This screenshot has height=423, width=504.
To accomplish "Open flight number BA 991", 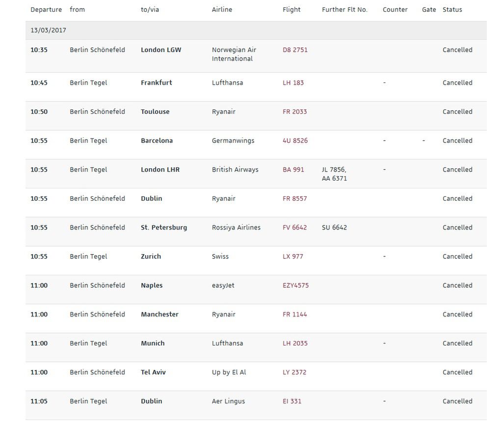I will coord(293,169).
